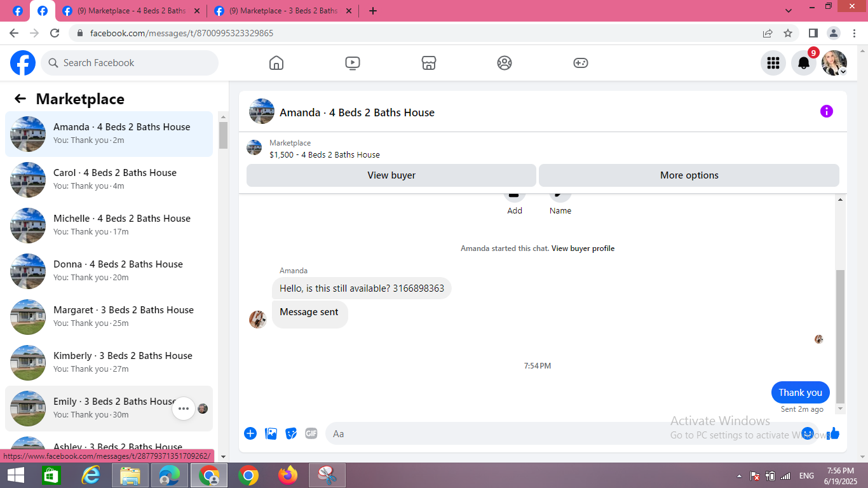Click Amanda's profile picture in the chat header
Screen dimensions: 868x488
pyautogui.click(x=262, y=111)
